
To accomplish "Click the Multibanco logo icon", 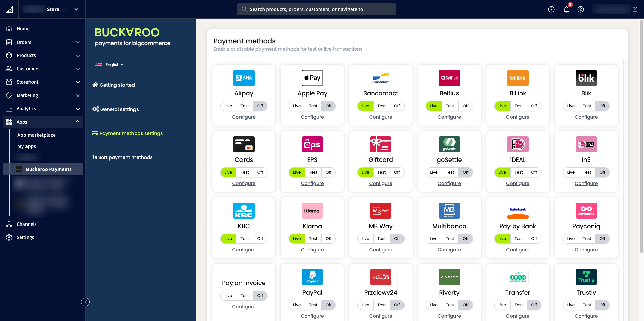I will pyautogui.click(x=449, y=211).
